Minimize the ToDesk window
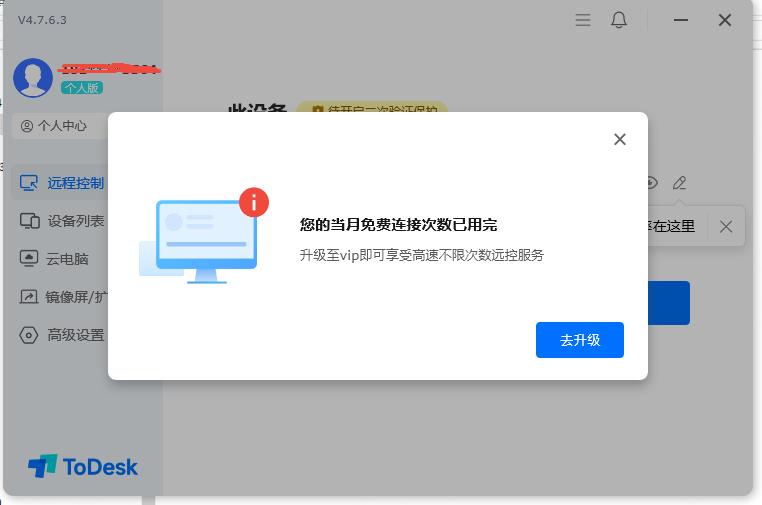The height and width of the screenshot is (505, 762). [681, 20]
